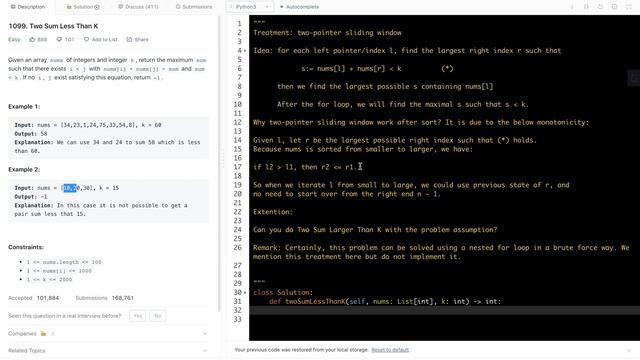Dismiss the restored-code notification
The image size is (640, 360).
click(x=629, y=350)
